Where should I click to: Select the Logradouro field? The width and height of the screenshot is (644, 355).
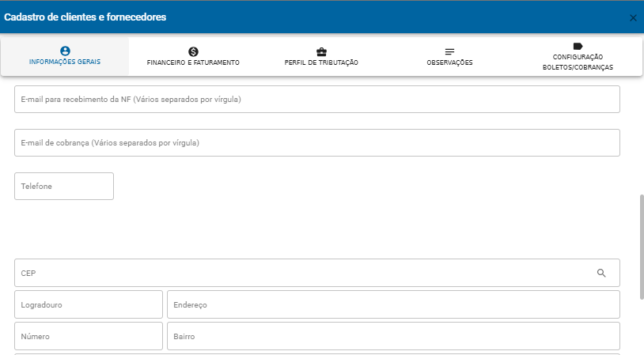point(89,304)
